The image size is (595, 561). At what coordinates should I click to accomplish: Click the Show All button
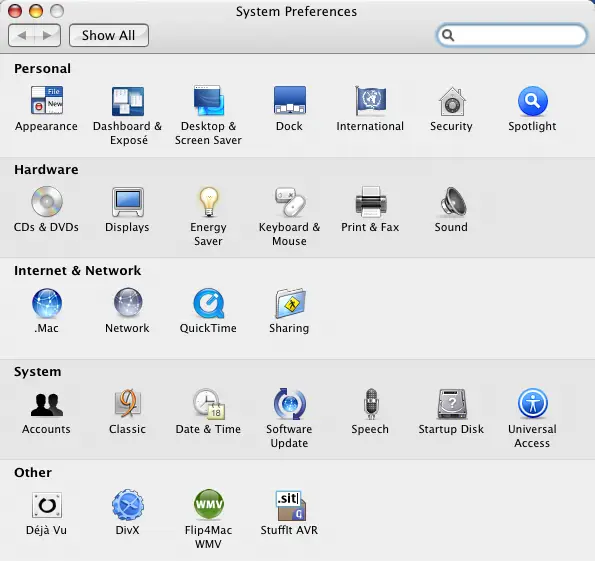click(x=109, y=35)
